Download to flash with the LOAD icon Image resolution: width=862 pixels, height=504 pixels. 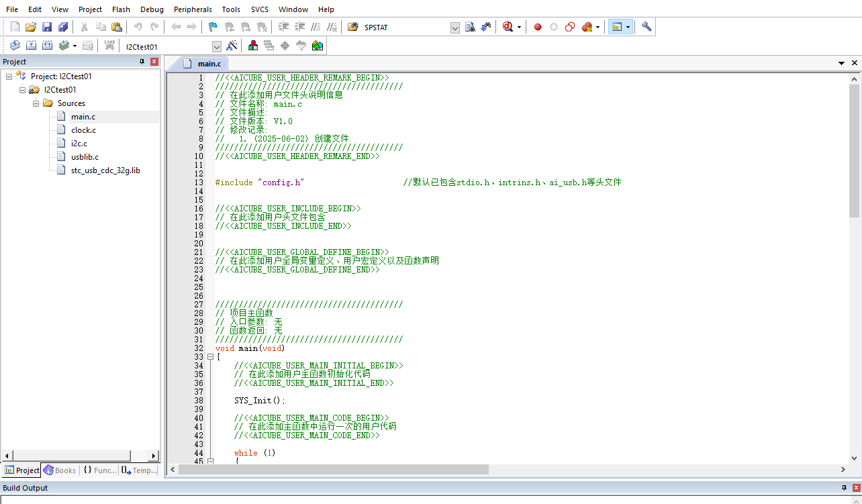tap(109, 46)
